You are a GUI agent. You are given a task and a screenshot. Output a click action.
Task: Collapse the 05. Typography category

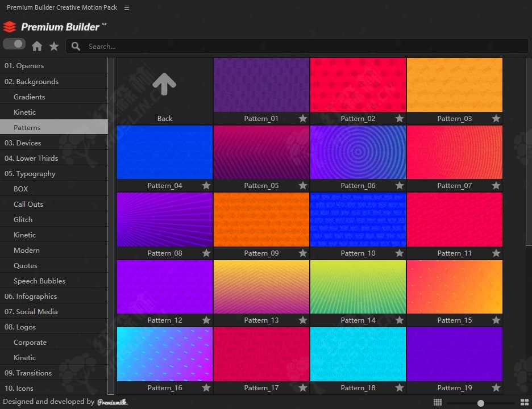tap(54, 174)
